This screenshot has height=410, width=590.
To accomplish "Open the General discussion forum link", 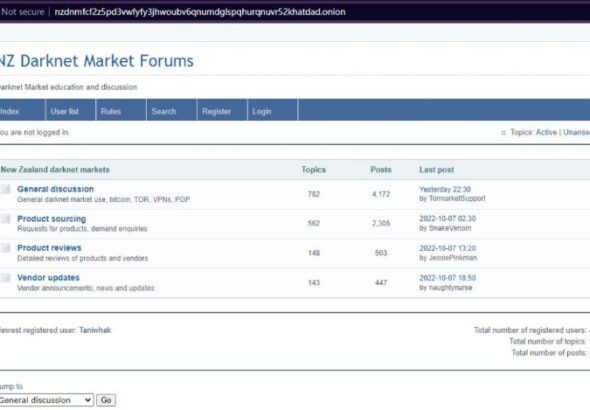I will pyautogui.click(x=55, y=189).
